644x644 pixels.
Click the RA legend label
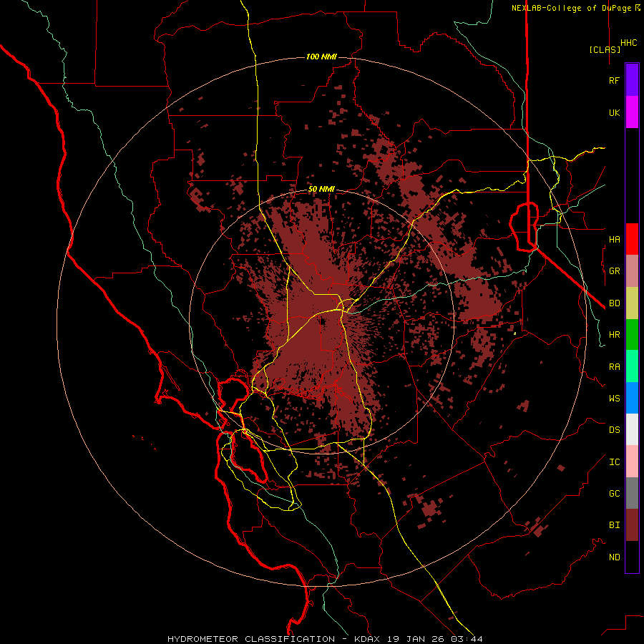[x=615, y=366]
